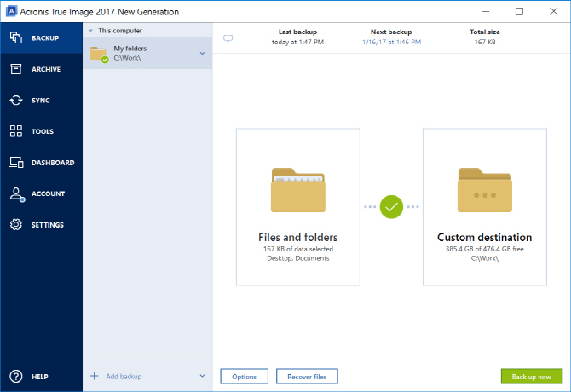Image resolution: width=571 pixels, height=392 pixels.
Task: Click the comment bubble icon
Action: 228,38
